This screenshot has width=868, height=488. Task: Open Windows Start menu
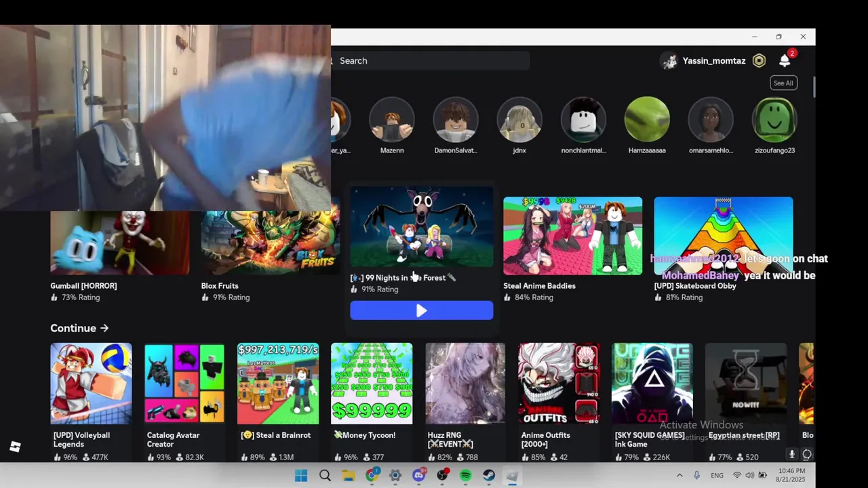pyautogui.click(x=301, y=476)
